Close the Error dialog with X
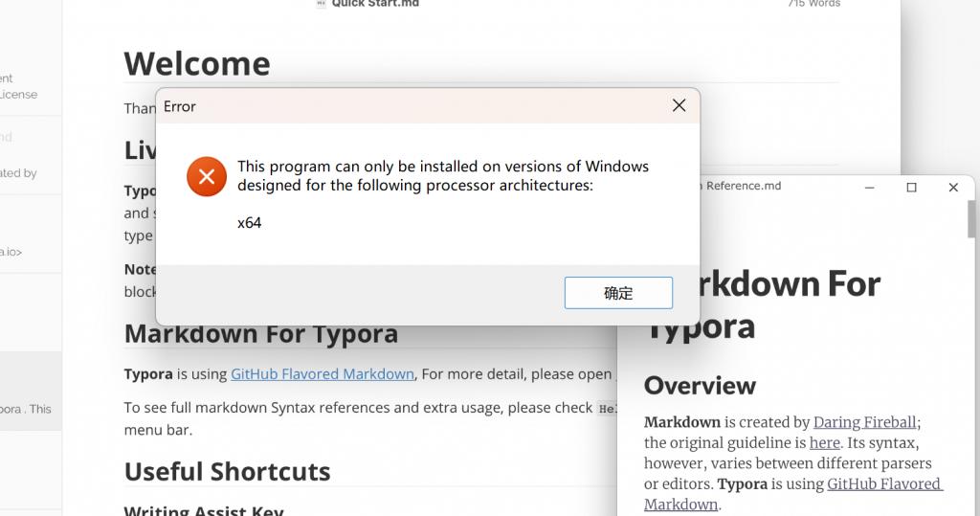980x516 pixels. pos(679,105)
